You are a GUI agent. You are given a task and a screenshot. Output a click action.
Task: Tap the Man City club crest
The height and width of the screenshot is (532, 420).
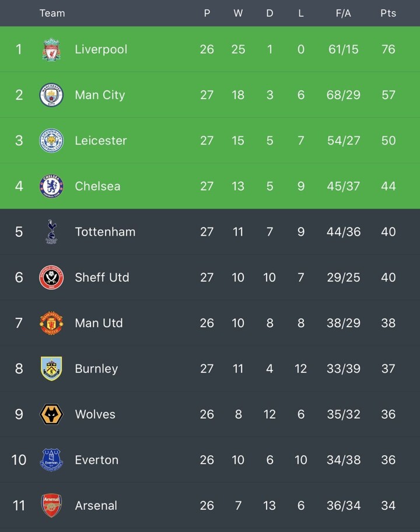[51, 95]
